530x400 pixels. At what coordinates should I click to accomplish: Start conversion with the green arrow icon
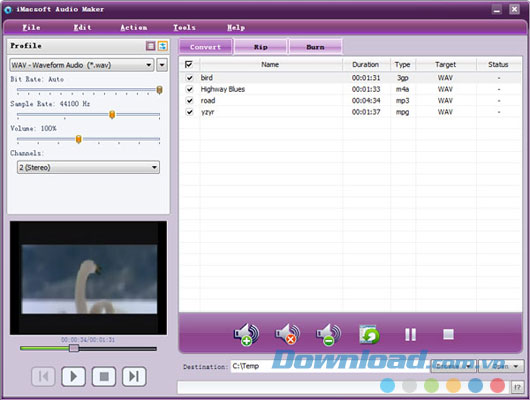tap(369, 334)
